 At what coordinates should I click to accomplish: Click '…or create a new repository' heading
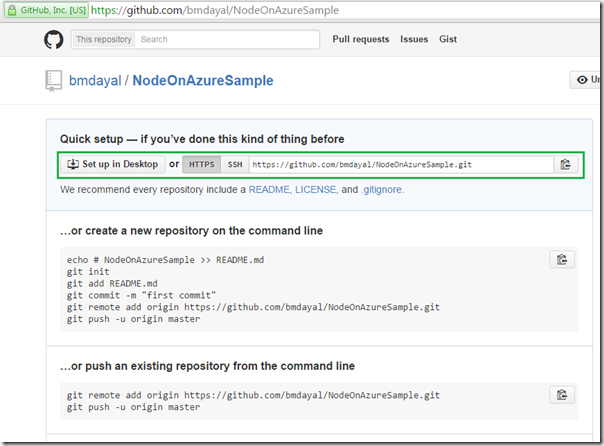(191, 231)
